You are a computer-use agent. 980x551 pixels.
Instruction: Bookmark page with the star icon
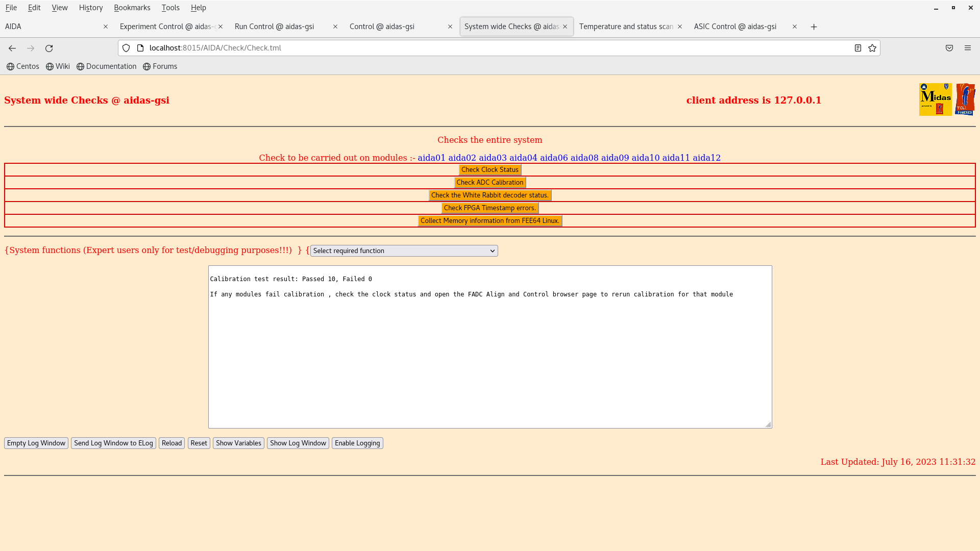(872, 48)
